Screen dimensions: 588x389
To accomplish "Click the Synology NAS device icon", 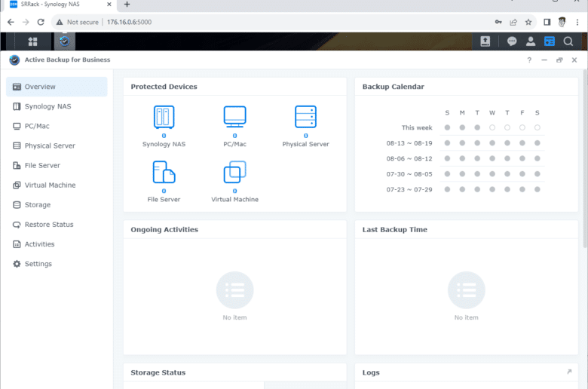I will [164, 117].
